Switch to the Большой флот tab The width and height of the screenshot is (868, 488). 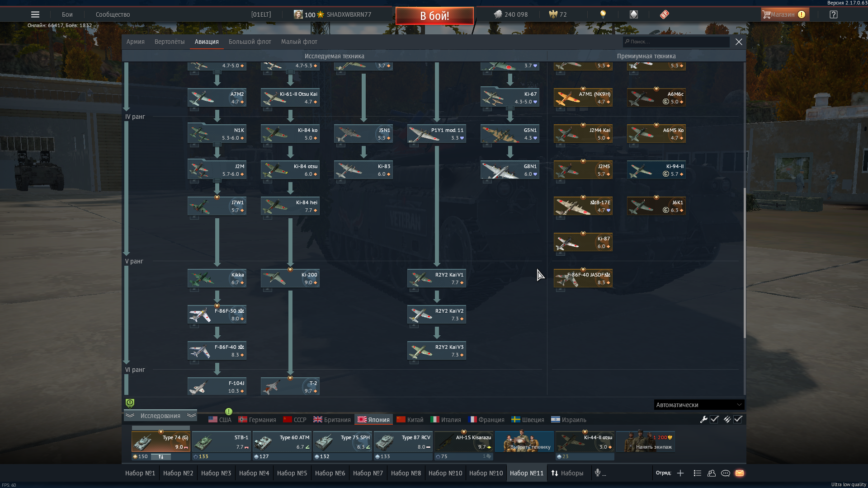[250, 42]
